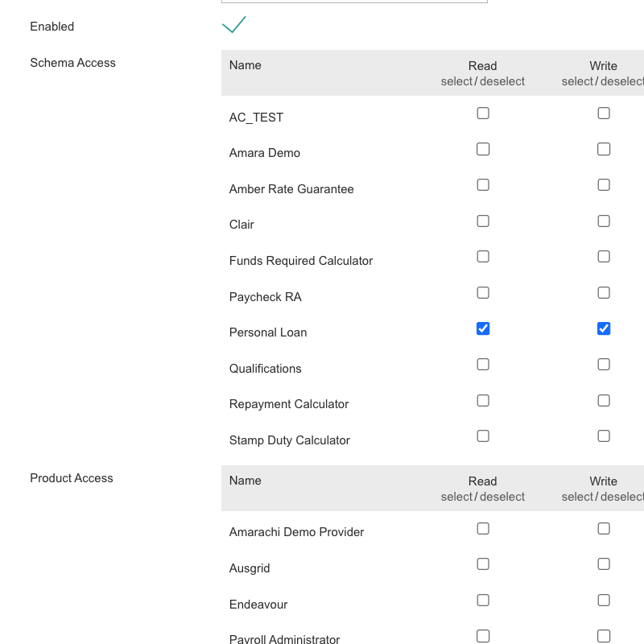This screenshot has width=644, height=644.
Task: Enable Write access for AC_TEST schema
Action: 603,113
